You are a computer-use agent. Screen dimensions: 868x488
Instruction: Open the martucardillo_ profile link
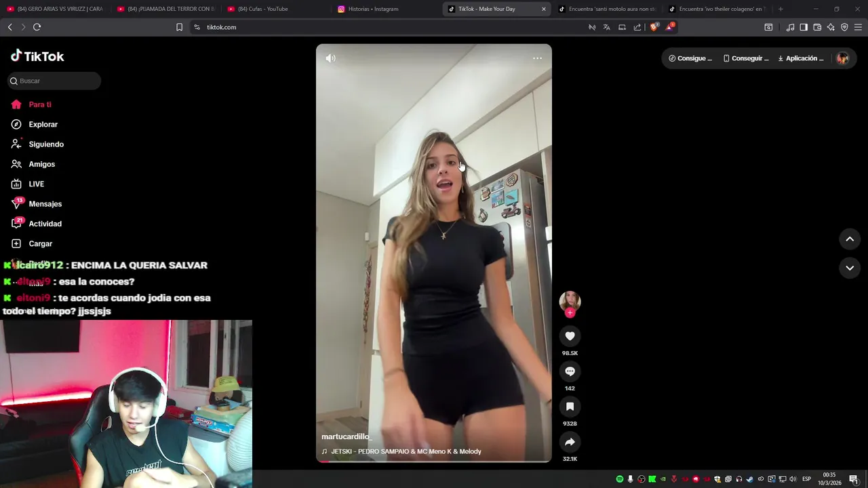(x=347, y=437)
